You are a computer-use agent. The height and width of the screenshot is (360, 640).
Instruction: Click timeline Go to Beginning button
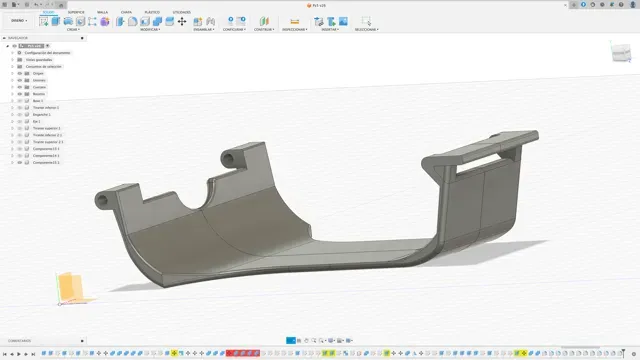(x=4, y=354)
